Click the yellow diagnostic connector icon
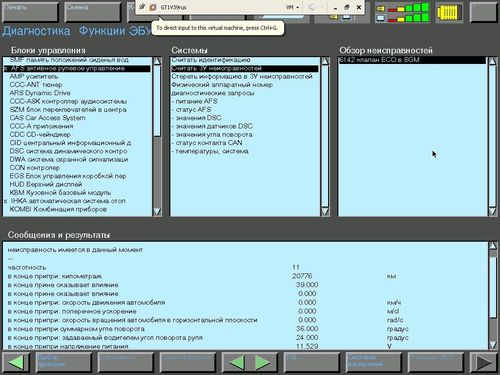 tap(449, 13)
